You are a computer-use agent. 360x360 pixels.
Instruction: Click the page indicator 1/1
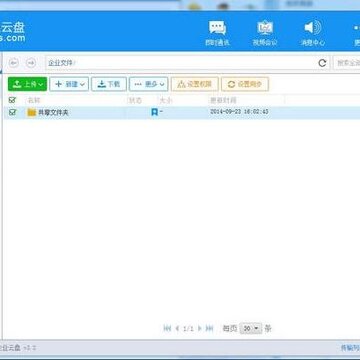click(188, 329)
